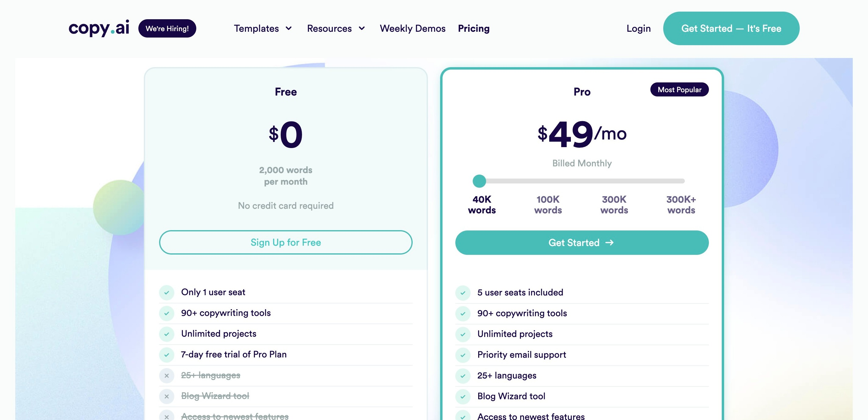The width and height of the screenshot is (868, 420).
Task: Click the checkmark icon beside Only 1 user seat
Action: pos(166,292)
